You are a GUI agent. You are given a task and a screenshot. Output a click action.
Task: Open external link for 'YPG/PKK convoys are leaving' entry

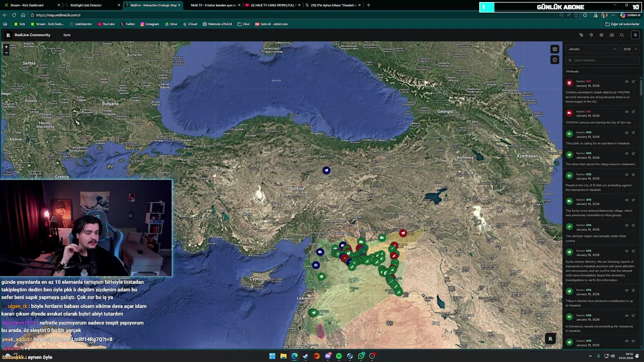[x=633, y=112]
